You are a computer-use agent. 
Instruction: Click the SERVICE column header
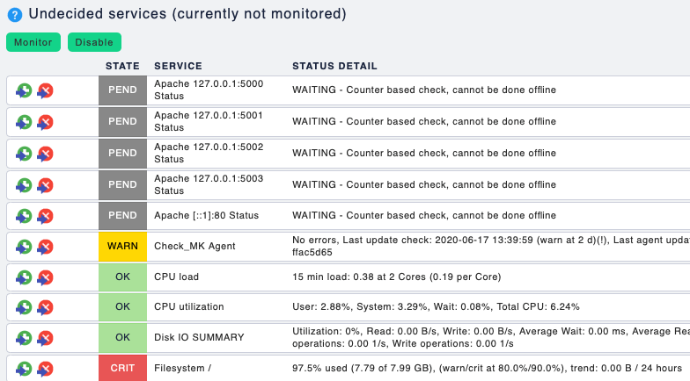coord(178,66)
